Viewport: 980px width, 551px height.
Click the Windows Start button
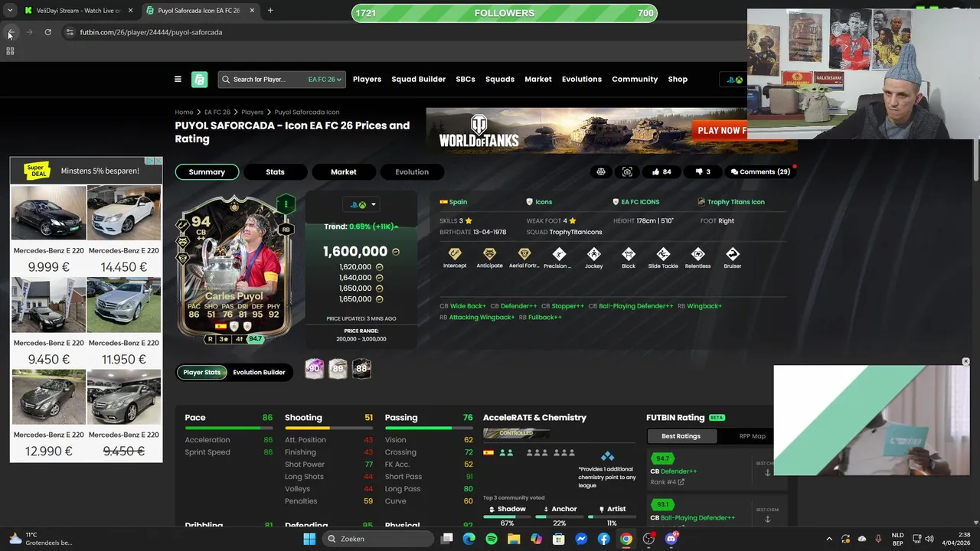coord(309,539)
